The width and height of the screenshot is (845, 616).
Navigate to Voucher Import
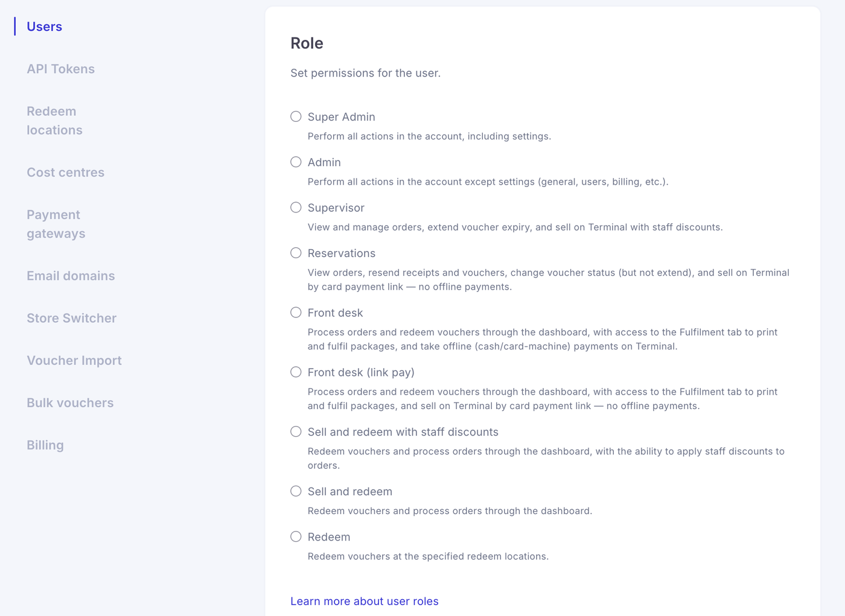click(x=74, y=360)
